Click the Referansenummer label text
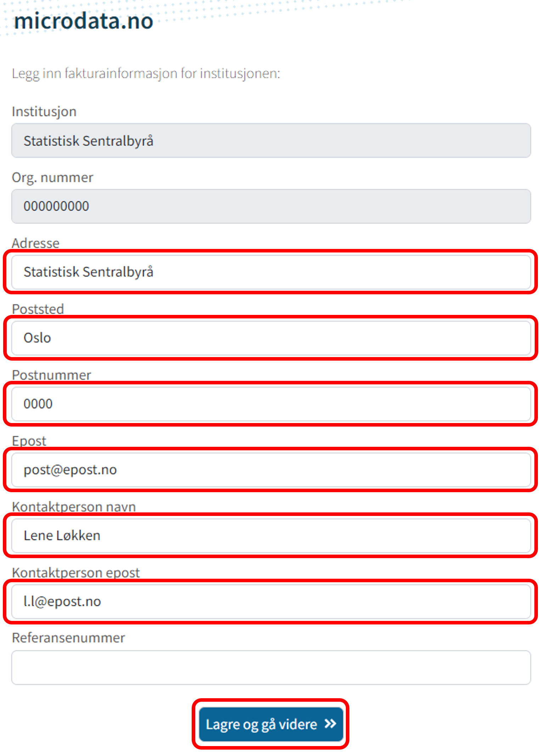 [68, 638]
